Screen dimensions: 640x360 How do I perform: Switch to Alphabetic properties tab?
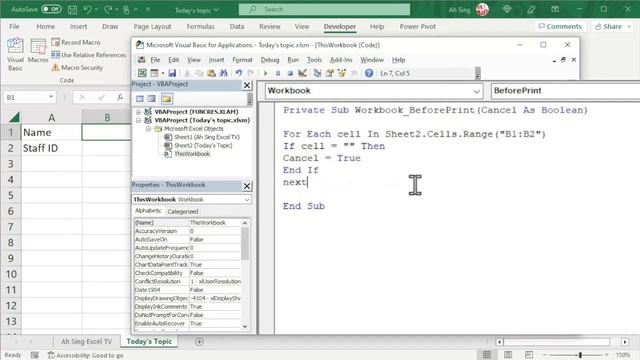click(x=148, y=211)
